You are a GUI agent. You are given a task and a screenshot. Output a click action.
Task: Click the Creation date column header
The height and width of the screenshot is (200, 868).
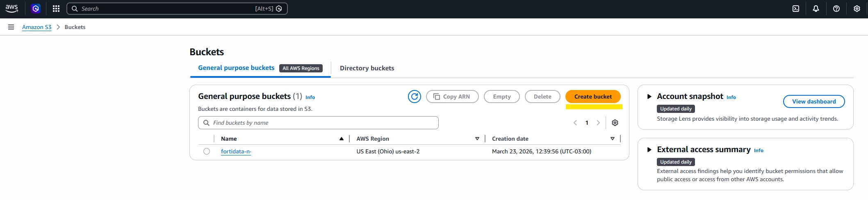click(510, 139)
